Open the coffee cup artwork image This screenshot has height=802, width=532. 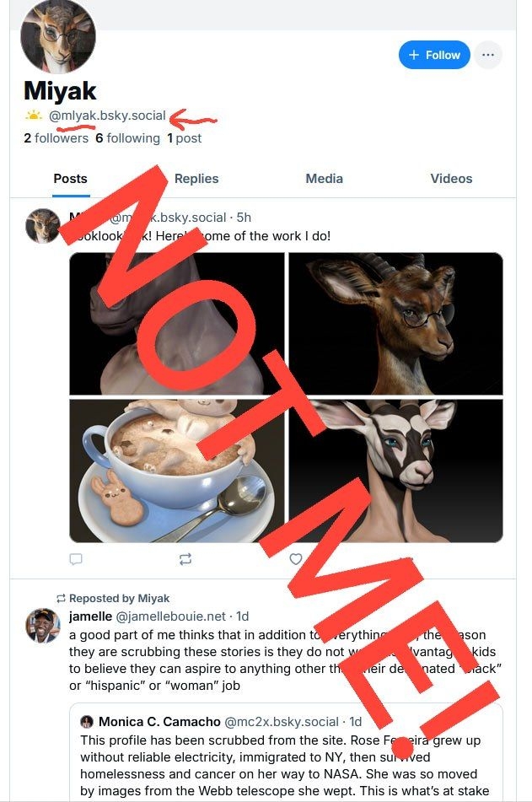177,471
